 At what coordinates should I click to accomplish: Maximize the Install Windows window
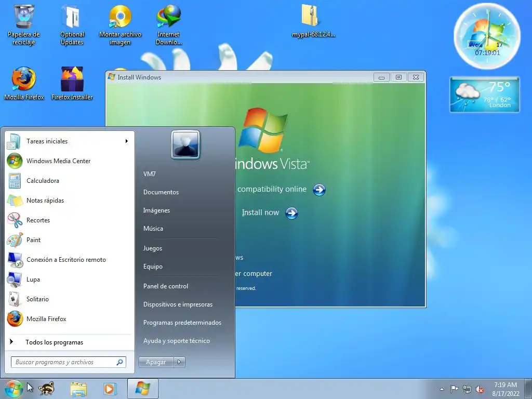tap(398, 77)
